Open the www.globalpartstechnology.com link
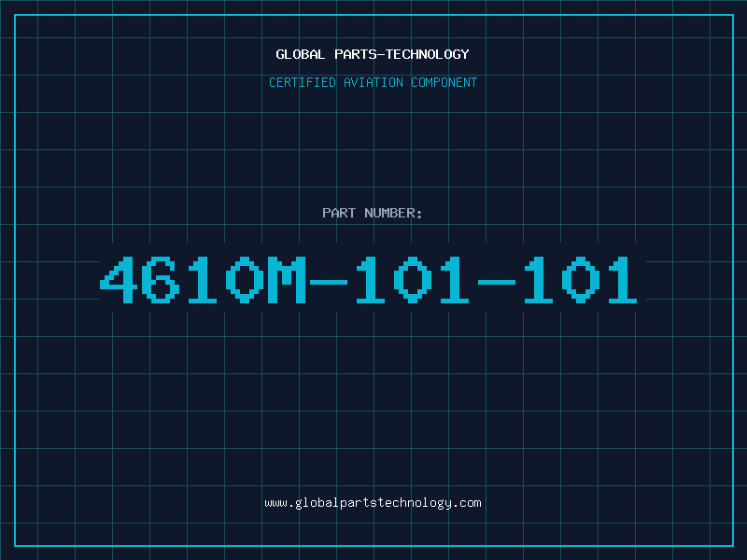Viewport: 747px width, 560px height. tap(373, 503)
